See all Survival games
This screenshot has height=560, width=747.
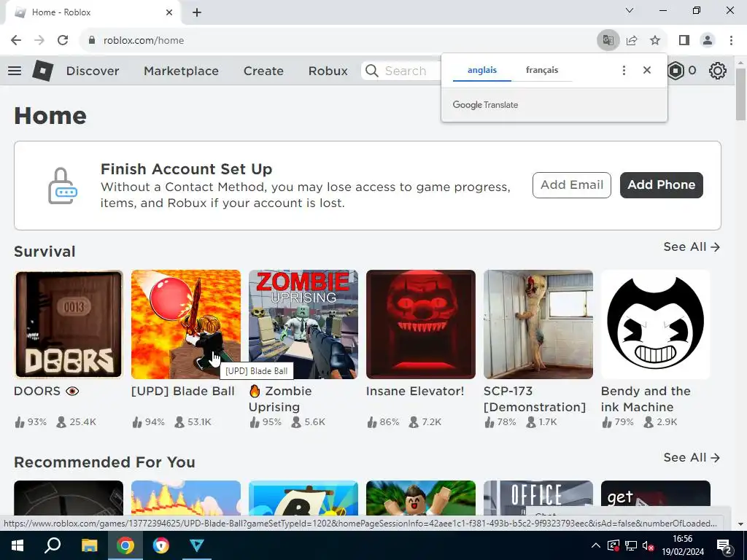coord(692,246)
